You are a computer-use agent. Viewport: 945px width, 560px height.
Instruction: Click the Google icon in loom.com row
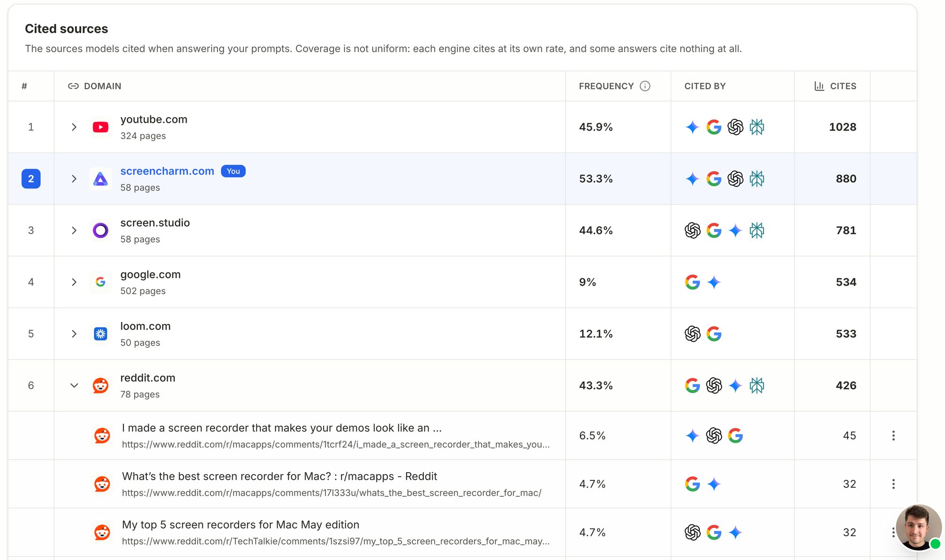pos(714,334)
